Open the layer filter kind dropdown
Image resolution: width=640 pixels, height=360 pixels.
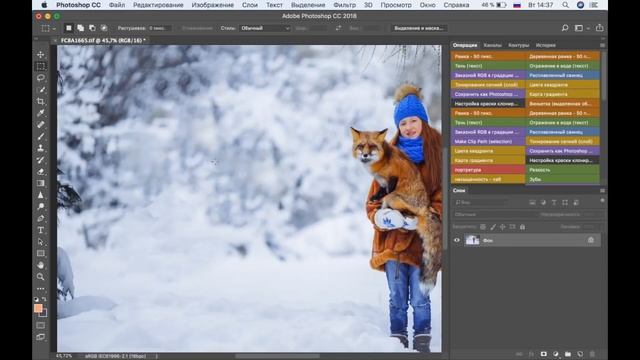[x=481, y=202]
